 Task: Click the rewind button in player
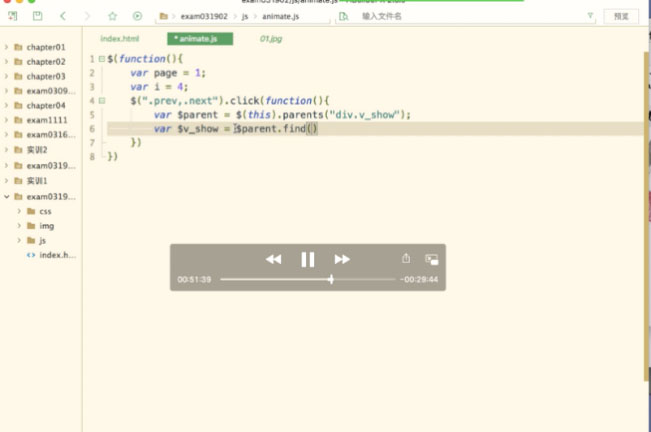[x=273, y=259]
